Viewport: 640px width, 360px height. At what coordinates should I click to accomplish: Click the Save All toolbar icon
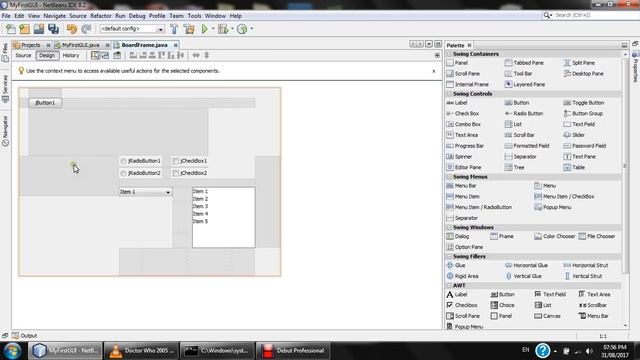53,29
